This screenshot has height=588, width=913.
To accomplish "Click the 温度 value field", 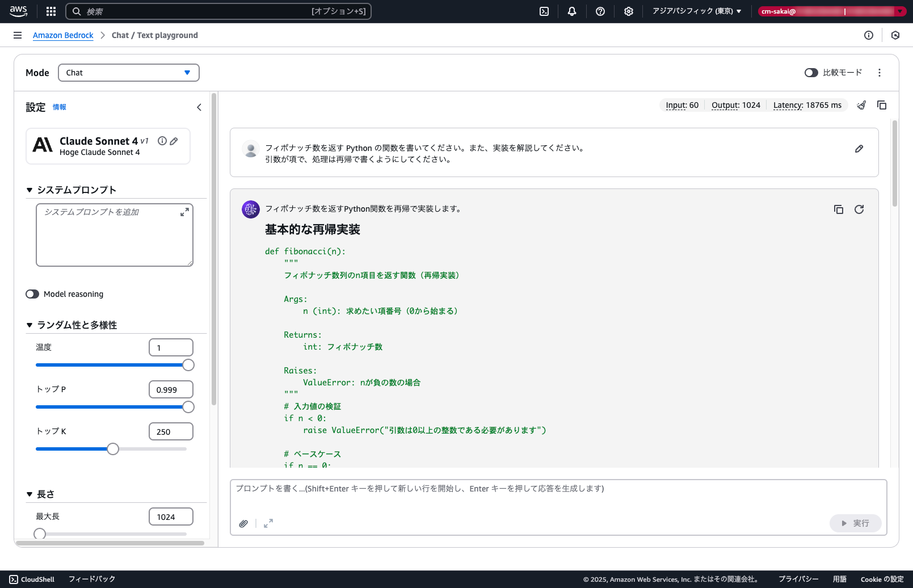I will tap(171, 347).
